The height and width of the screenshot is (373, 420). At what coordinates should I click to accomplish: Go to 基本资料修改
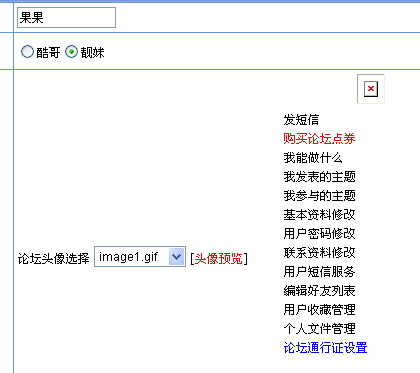(319, 215)
